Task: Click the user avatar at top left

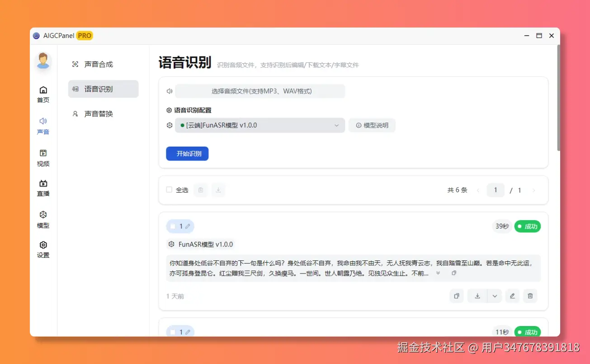Action: pyautogui.click(x=43, y=60)
